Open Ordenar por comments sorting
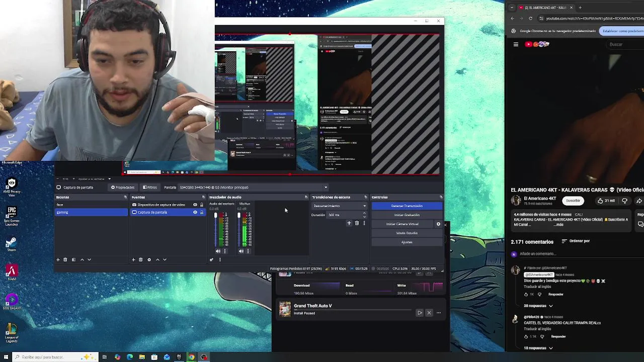 pos(576,241)
